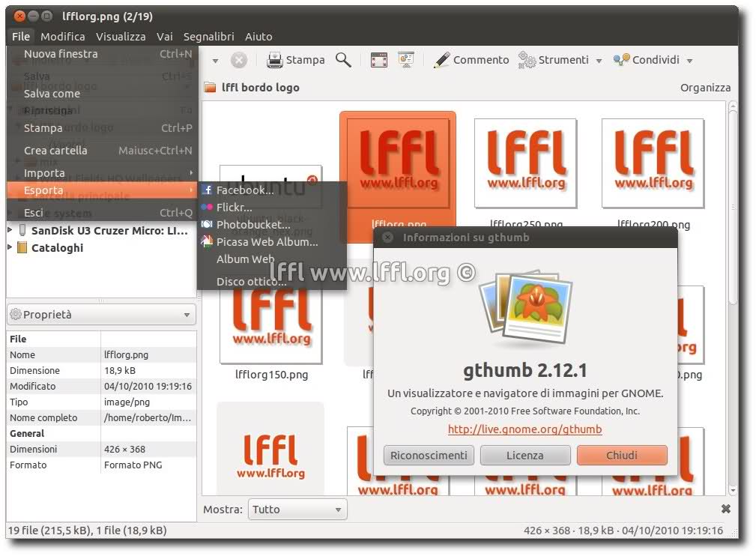Open the live.gnome.org/gthumb link
The height and width of the screenshot is (556, 756).
click(x=524, y=429)
